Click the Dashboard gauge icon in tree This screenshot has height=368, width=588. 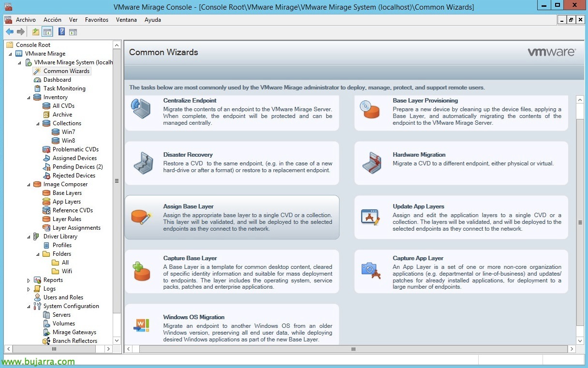[37, 80]
